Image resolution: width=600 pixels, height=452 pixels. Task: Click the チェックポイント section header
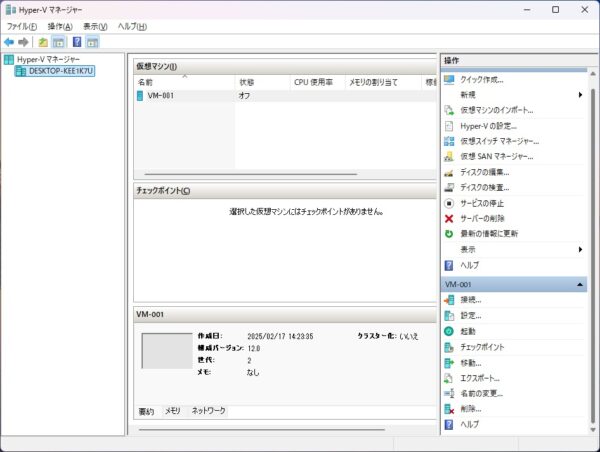click(285, 191)
